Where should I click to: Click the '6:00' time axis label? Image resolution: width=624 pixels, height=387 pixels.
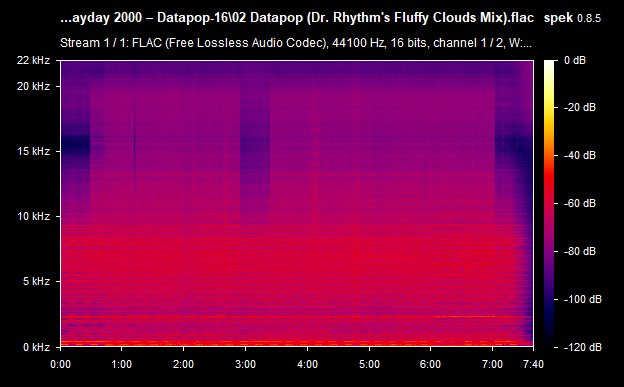click(431, 364)
